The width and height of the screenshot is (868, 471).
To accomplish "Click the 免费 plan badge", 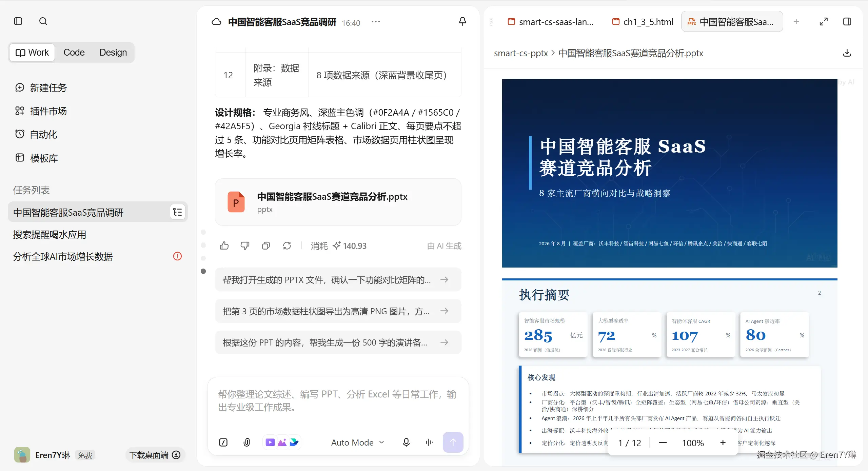I will (85, 455).
